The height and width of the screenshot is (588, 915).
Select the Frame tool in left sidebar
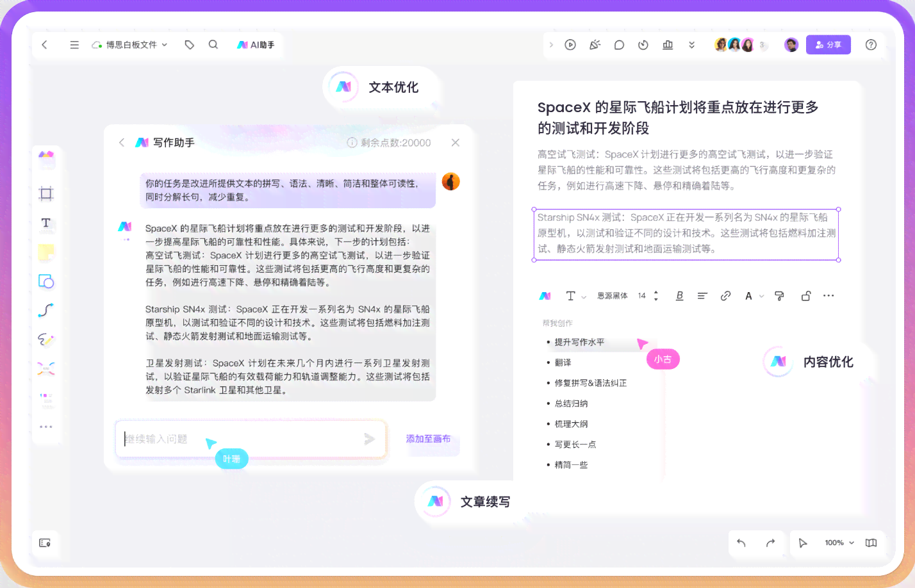[x=46, y=193]
